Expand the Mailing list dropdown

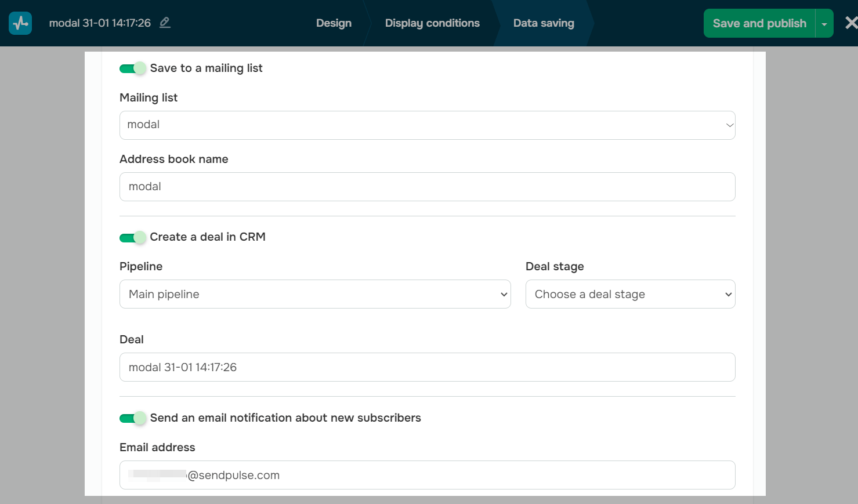click(427, 125)
